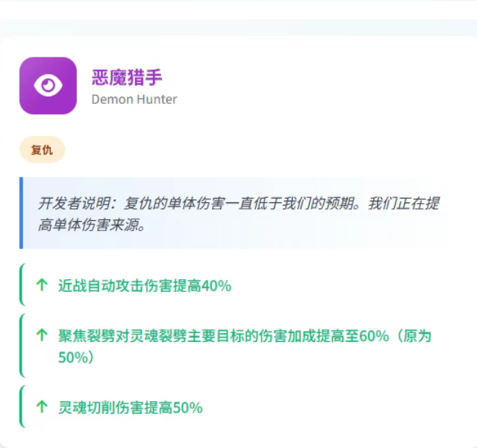Click the purple Demon Hunter eye icon
The image size is (477, 448).
pos(48,86)
